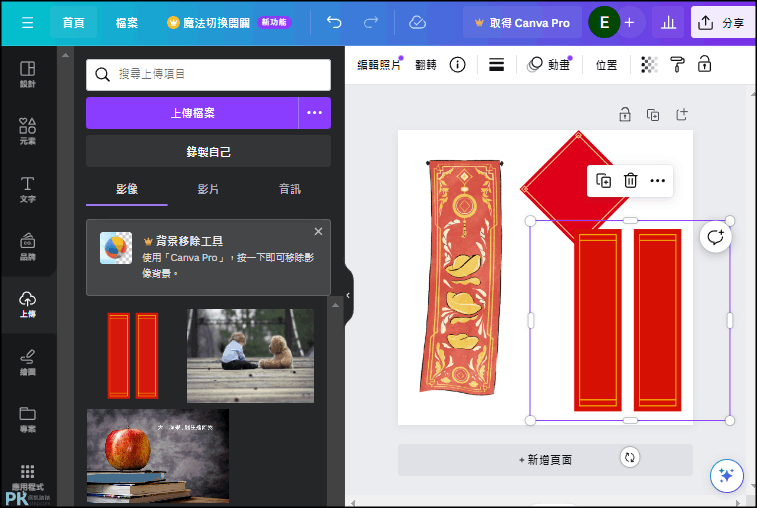This screenshot has width=757, height=508.
Task: Click 上傳檔案 upload files button
Action: pyautogui.click(x=192, y=113)
